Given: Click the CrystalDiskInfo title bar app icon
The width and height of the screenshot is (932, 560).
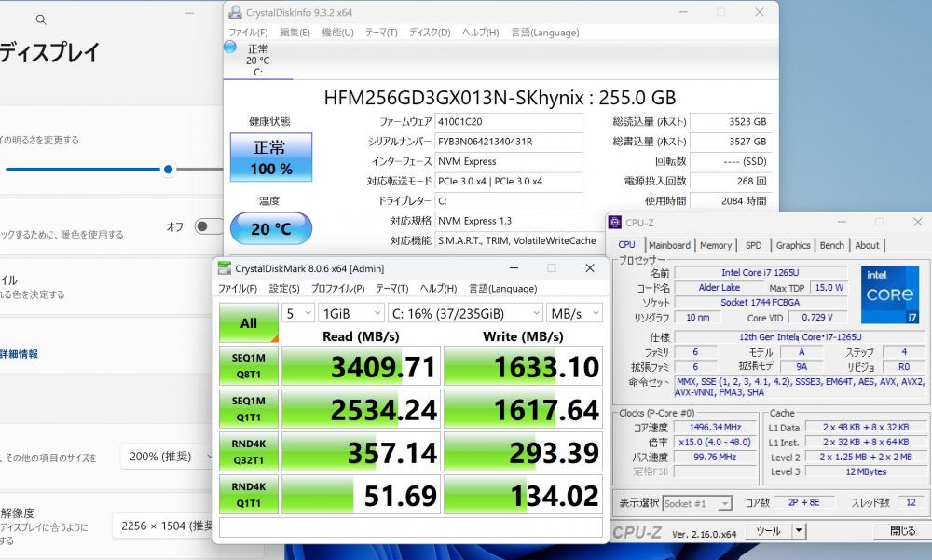Looking at the screenshot, I should pyautogui.click(x=232, y=12).
